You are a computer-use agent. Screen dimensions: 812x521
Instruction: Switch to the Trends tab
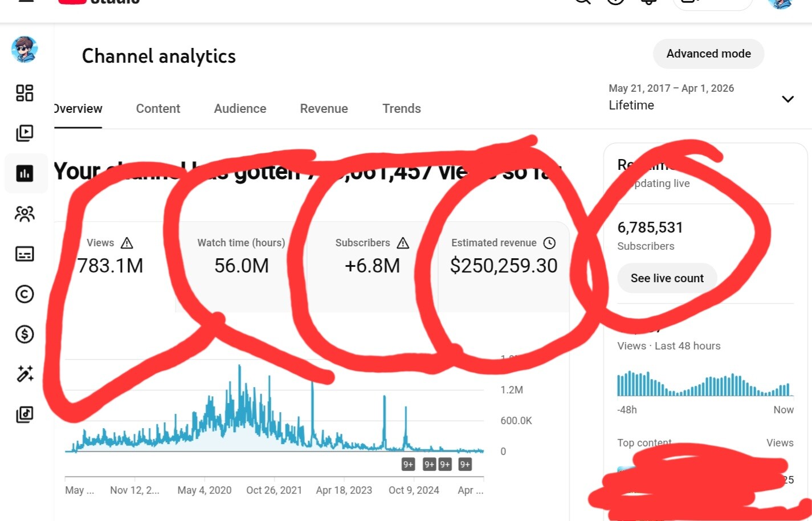click(401, 108)
